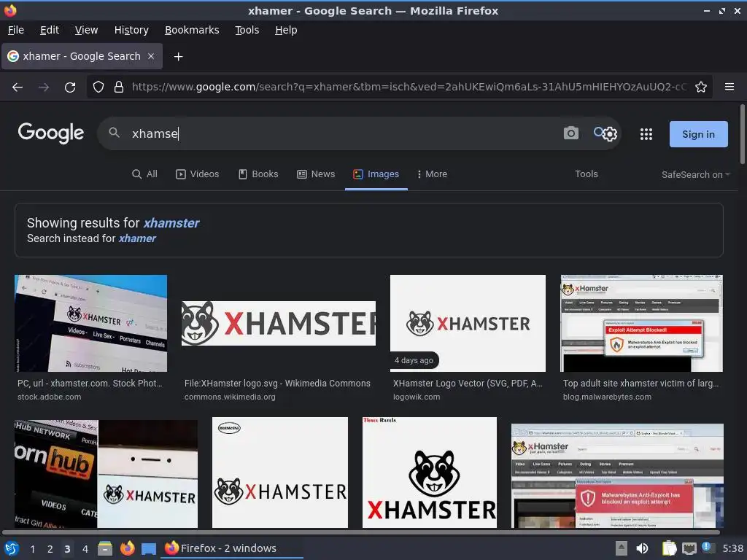Switch to the News results tab
The height and width of the screenshot is (560, 747).
coord(316,174)
